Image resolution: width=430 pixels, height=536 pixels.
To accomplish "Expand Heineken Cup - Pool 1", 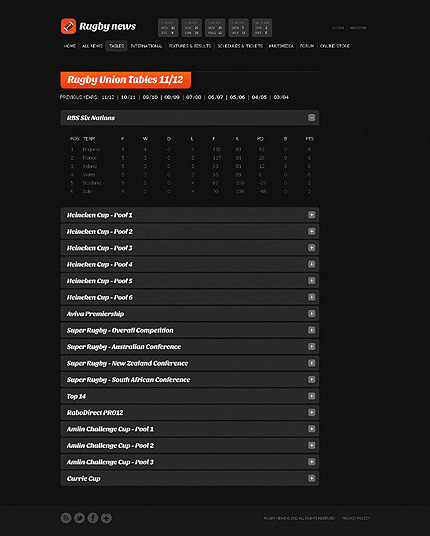I will tap(311, 215).
